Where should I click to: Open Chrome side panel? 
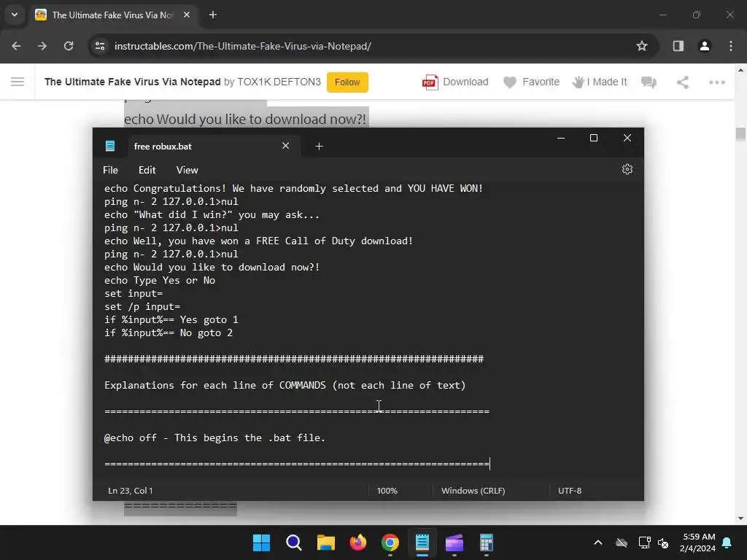(678, 46)
